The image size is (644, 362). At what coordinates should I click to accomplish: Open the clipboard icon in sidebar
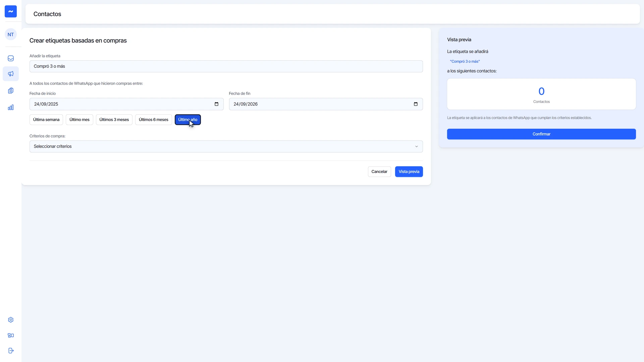(11, 90)
